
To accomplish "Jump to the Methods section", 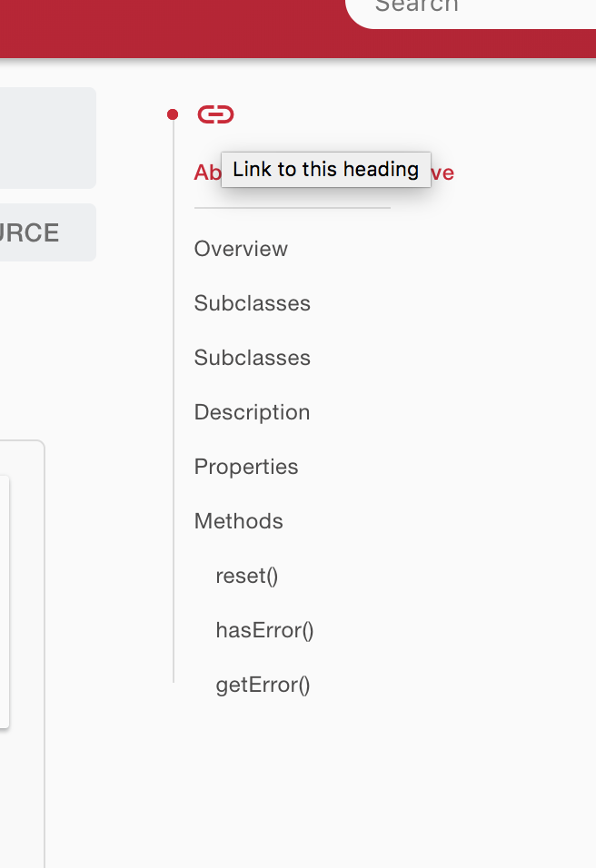I will tap(238, 521).
